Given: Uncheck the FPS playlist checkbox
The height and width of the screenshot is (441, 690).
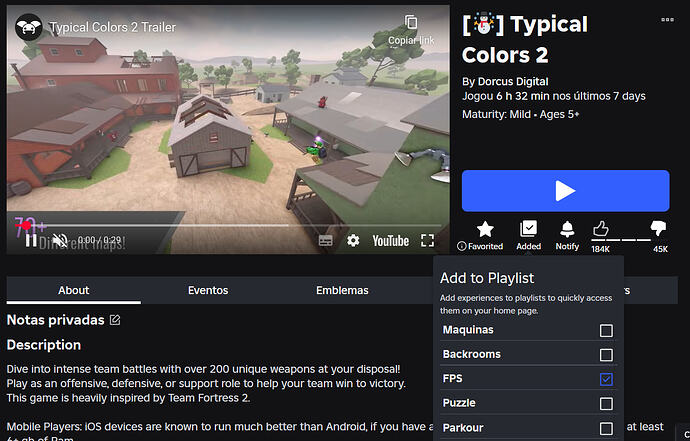Looking at the screenshot, I should [x=606, y=379].
